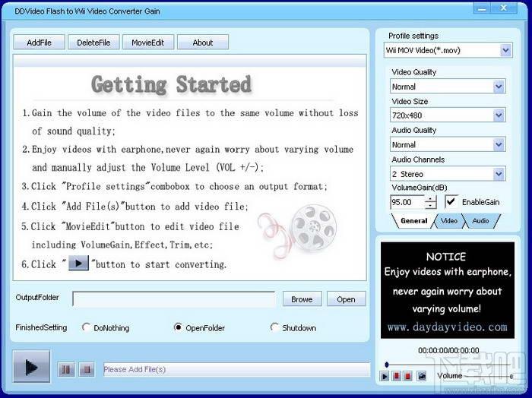Show the About dialog
The width and height of the screenshot is (532, 398).
[x=203, y=43]
